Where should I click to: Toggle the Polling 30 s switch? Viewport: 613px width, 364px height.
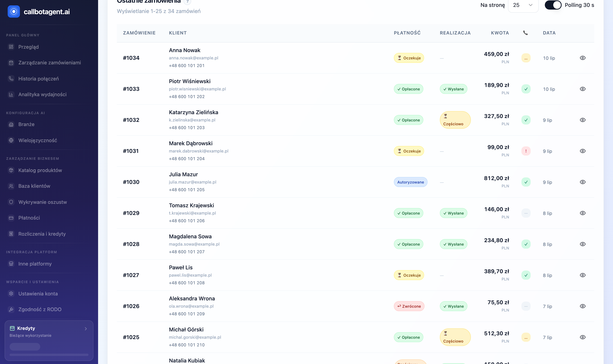tap(553, 5)
